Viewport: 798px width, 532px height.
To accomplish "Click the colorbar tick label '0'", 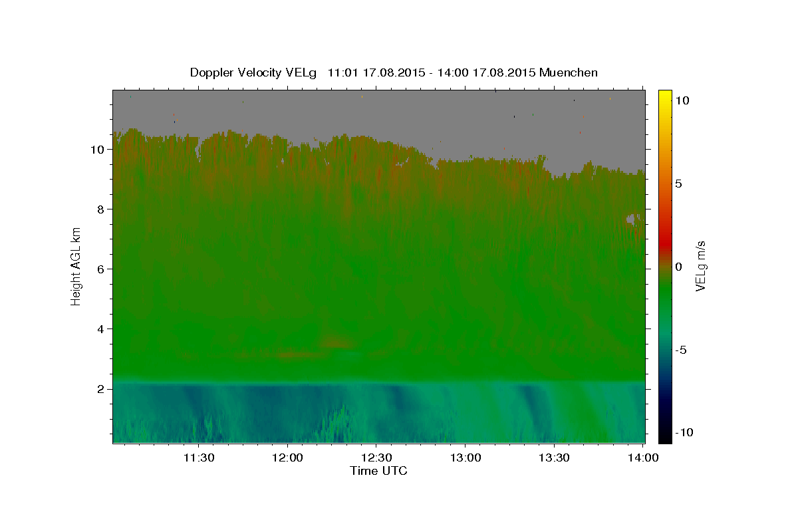I will [679, 266].
